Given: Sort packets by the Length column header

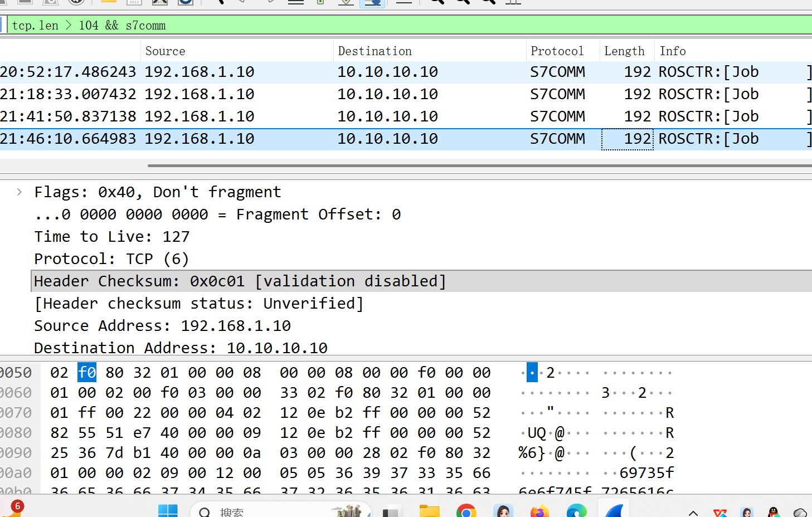Looking at the screenshot, I should [x=624, y=51].
